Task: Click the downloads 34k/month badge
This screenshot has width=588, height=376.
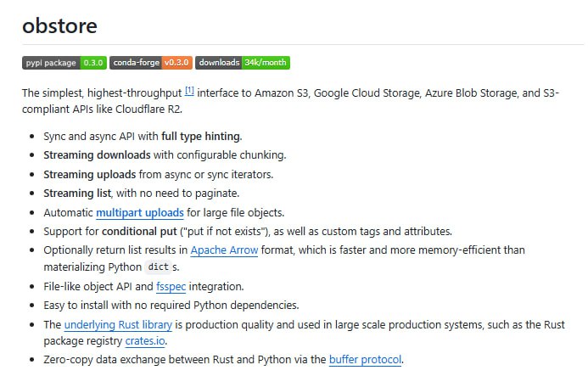Action: tap(243, 63)
